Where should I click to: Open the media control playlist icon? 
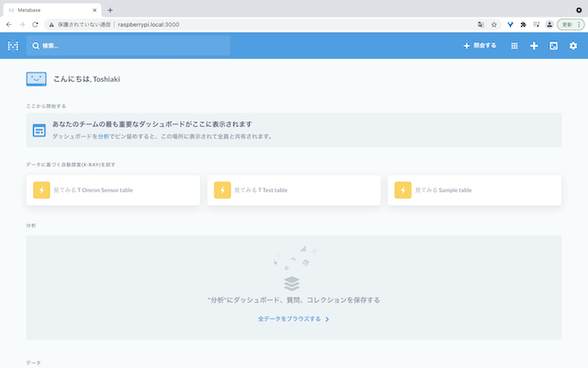click(x=537, y=25)
